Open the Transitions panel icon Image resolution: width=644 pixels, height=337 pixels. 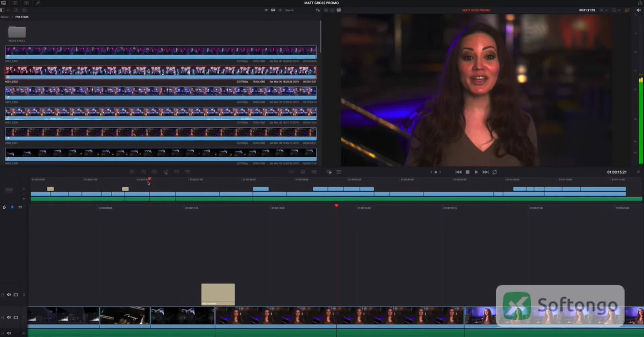point(15,3)
